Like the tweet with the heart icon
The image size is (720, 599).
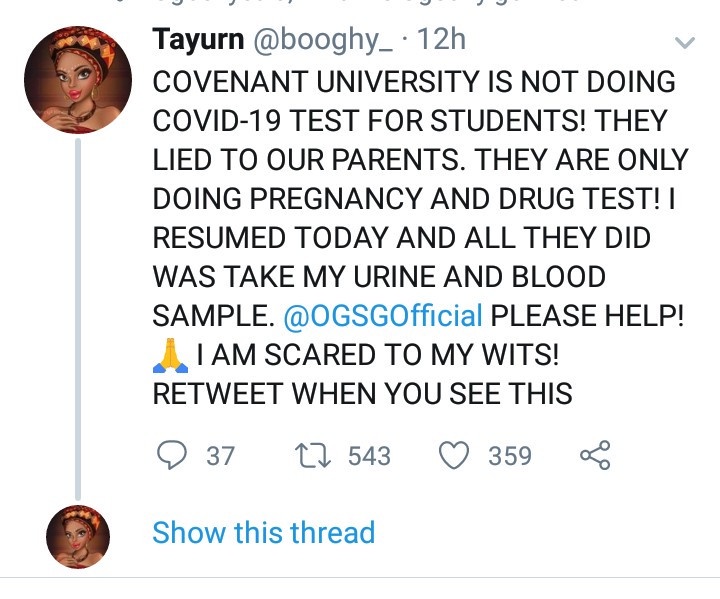(x=455, y=456)
